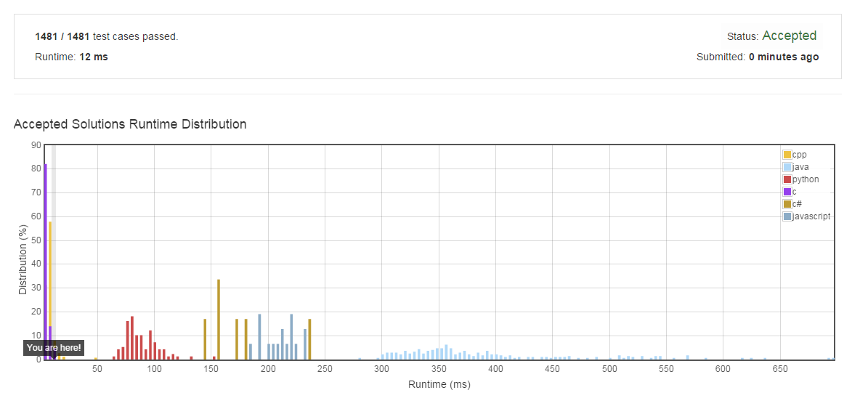The height and width of the screenshot is (398, 868).
Task: Click the javascript bar near 220 ms
Action: pos(291,337)
